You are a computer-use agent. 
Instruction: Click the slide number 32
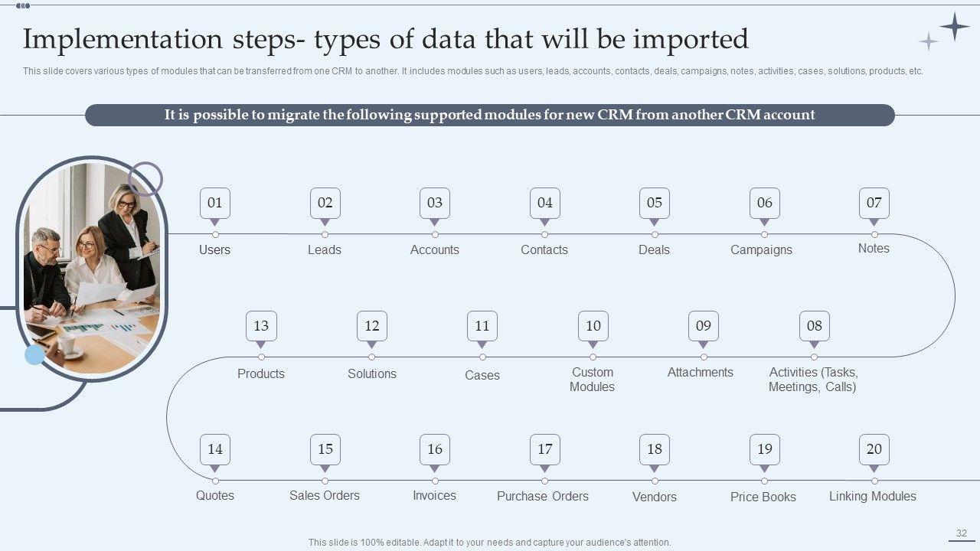point(962,533)
